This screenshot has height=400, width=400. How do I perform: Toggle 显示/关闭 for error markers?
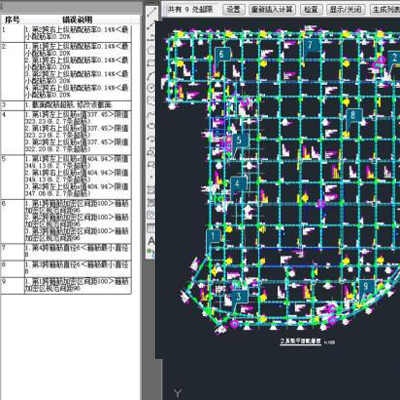click(346, 9)
